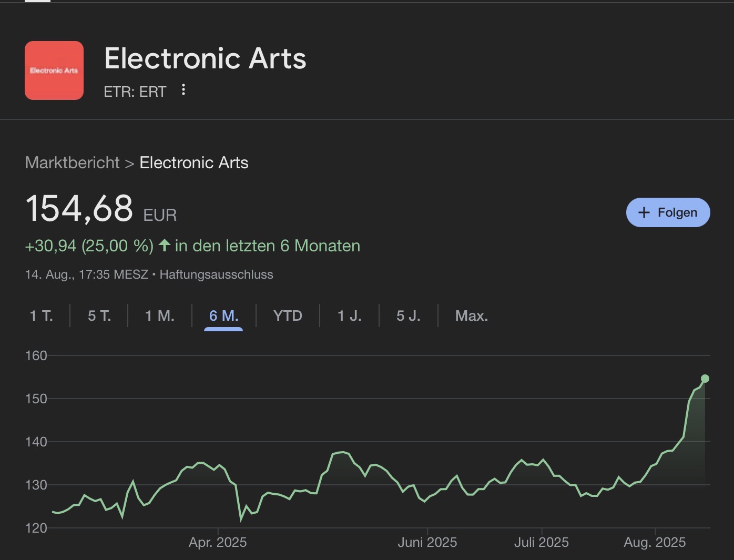Viewport: 734px width, 560px height.
Task: Click the Apr. 2025 axis marker
Action: [x=218, y=542]
